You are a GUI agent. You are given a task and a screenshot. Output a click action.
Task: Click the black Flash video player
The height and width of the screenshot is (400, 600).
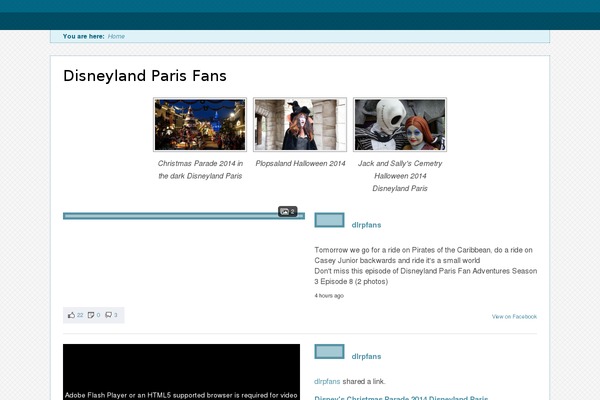pos(181,372)
